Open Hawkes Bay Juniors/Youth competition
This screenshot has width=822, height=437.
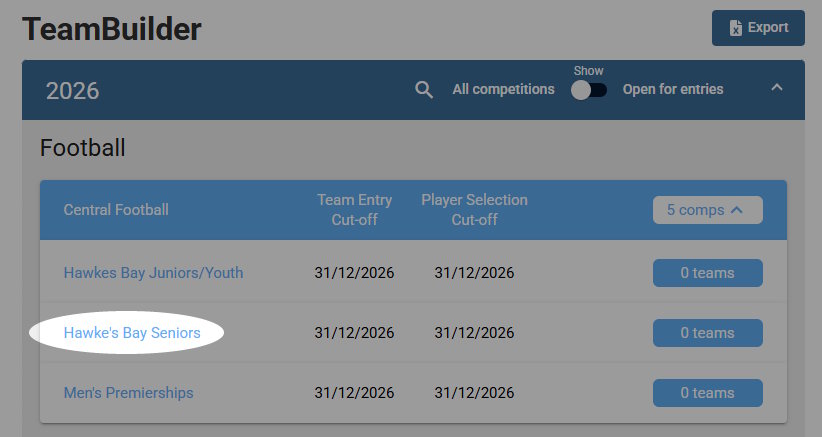point(153,273)
